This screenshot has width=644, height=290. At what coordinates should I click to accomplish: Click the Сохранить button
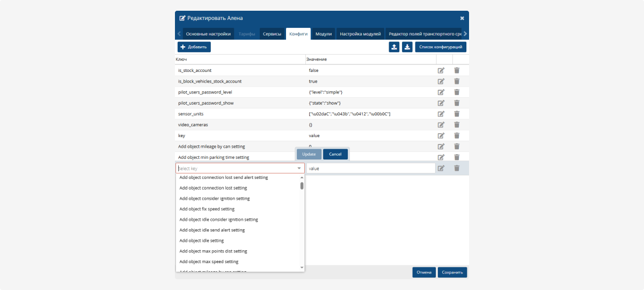[x=452, y=272]
